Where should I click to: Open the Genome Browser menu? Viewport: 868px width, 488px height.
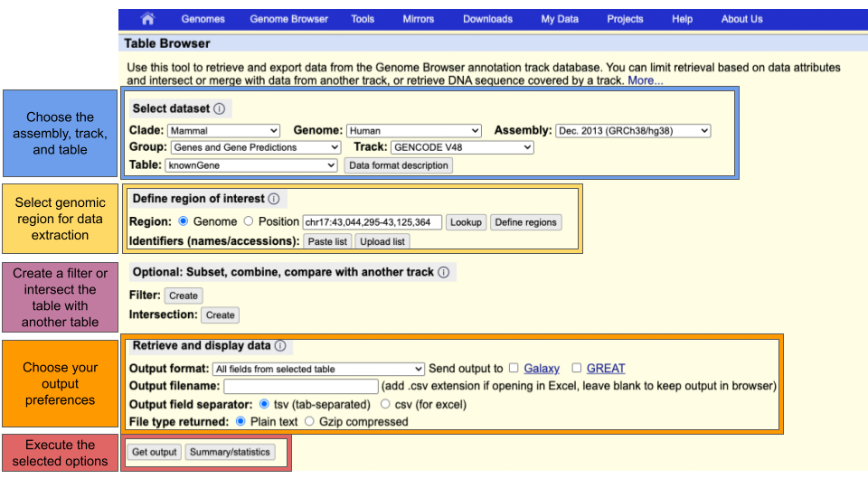[288, 19]
